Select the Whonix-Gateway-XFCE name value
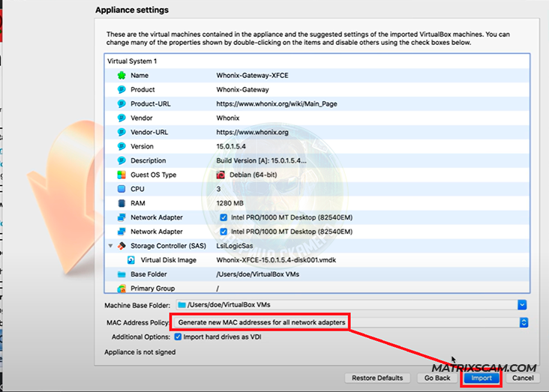The height and width of the screenshot is (392, 549). (253, 75)
